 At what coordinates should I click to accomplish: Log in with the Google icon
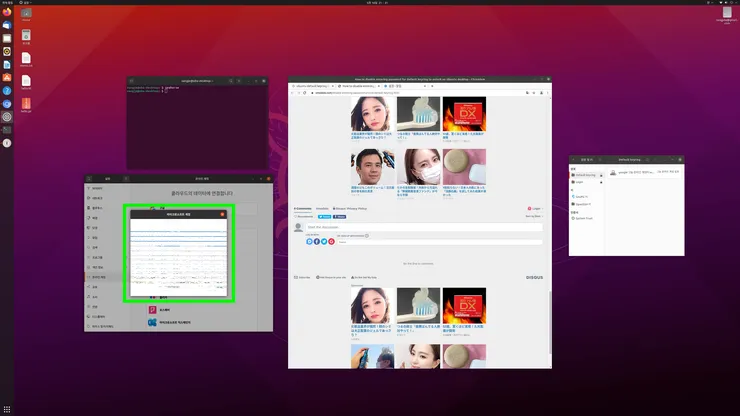(331, 241)
